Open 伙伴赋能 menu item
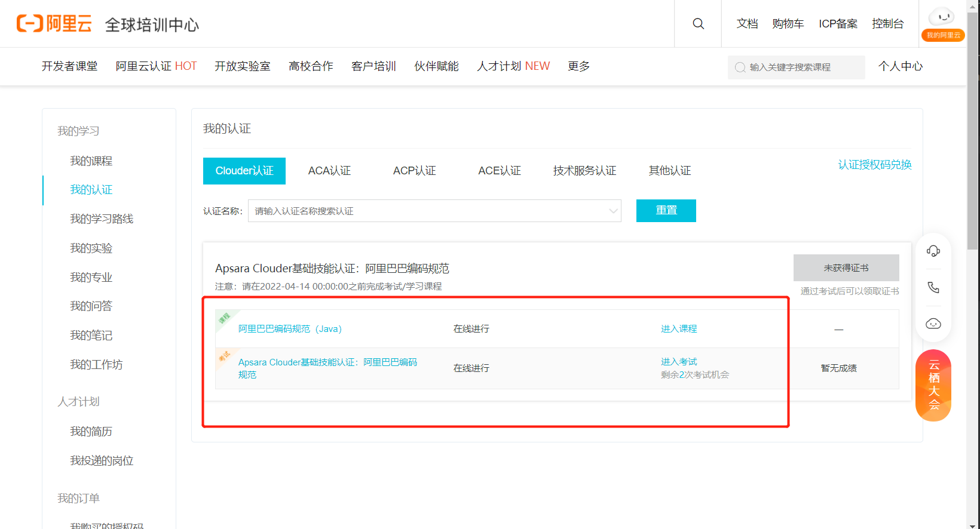Viewport: 980px width, 529px height. point(436,66)
